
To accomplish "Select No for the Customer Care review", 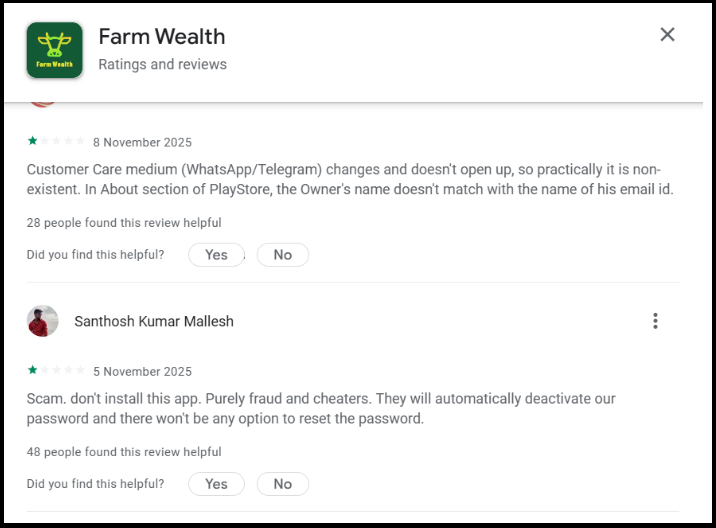I will [x=283, y=255].
